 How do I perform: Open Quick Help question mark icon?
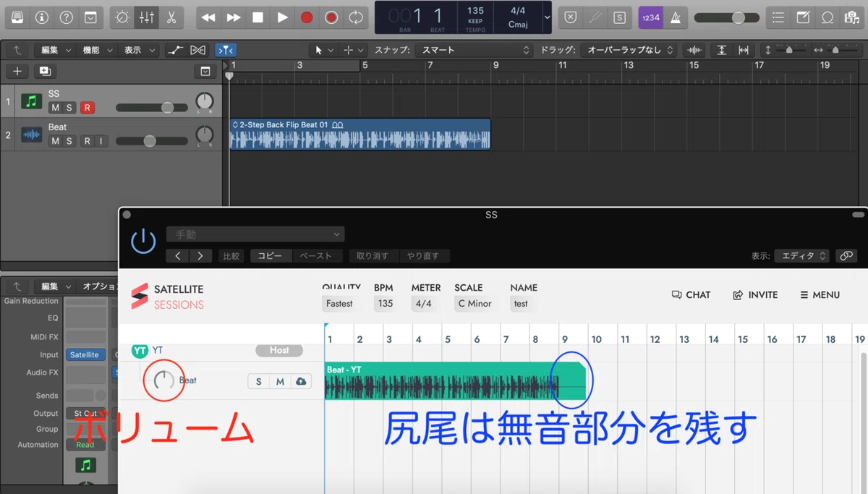tap(67, 17)
